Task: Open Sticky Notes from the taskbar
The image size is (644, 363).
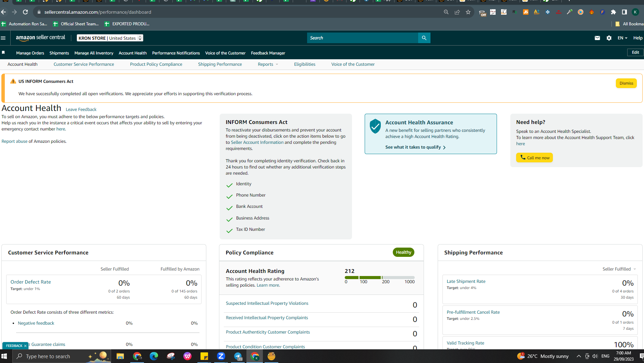Action: coord(204,356)
